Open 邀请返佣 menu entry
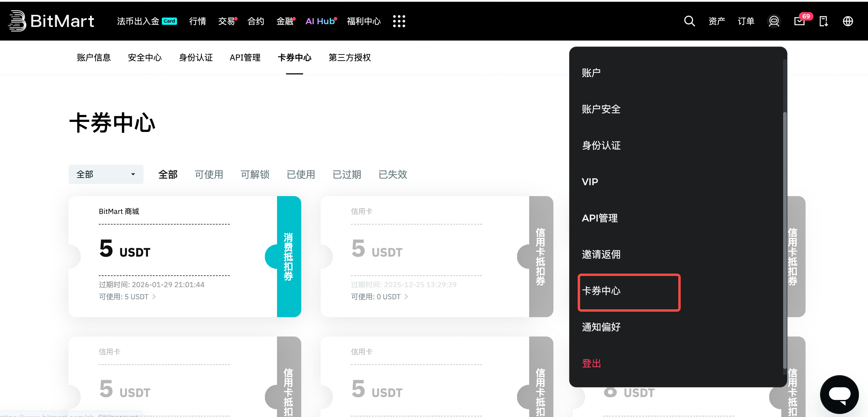Viewport: 868px width, 417px height. 601,254
